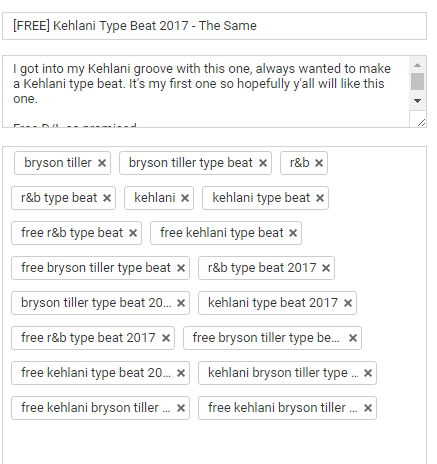The image size is (437, 464).
Task: Remove the "free kehlani type beat" tag
Action: 293,233
